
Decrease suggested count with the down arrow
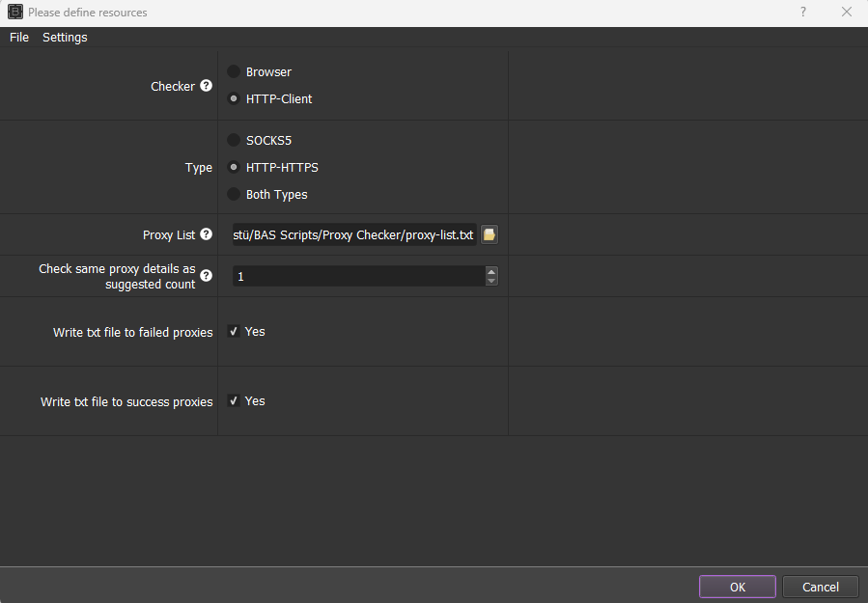pyautogui.click(x=491, y=281)
